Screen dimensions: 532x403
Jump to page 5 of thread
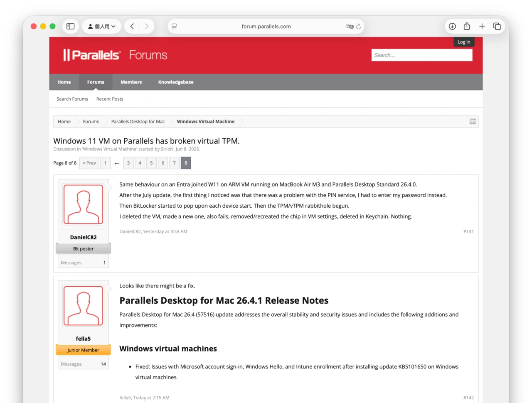tap(151, 163)
